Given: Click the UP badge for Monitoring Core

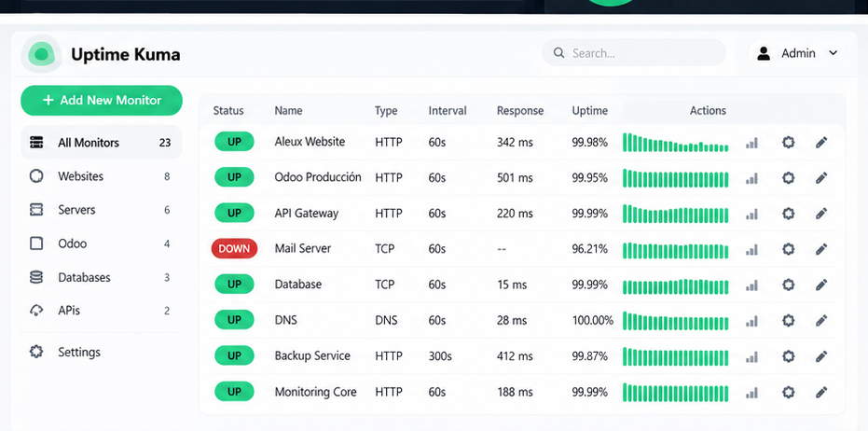Looking at the screenshot, I should coord(234,392).
